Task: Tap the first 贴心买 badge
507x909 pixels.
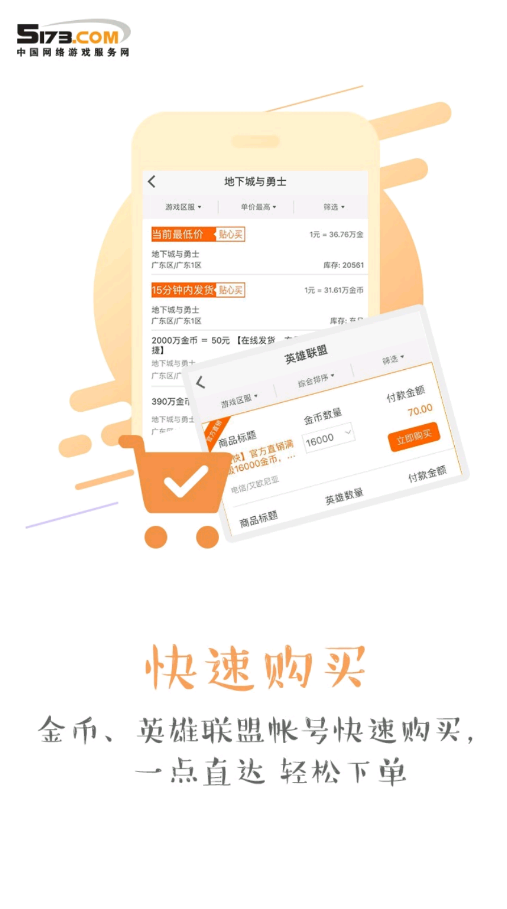Action: [x=231, y=234]
